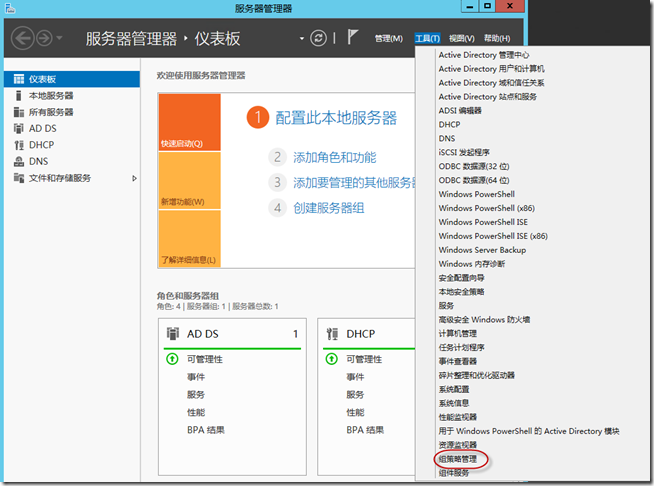Viewport: 654px width, 486px height.
Task: Select 文件和存储服务 icon in sidebar
Action: 19,178
